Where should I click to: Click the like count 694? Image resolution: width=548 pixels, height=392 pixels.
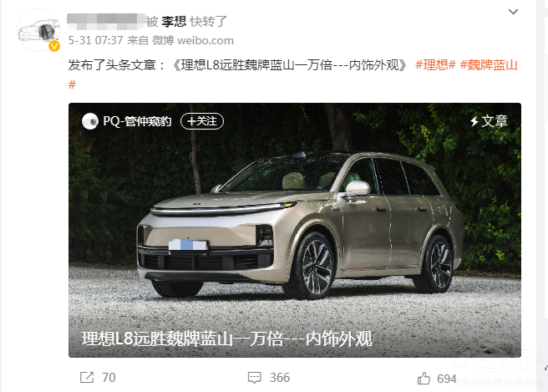click(447, 379)
